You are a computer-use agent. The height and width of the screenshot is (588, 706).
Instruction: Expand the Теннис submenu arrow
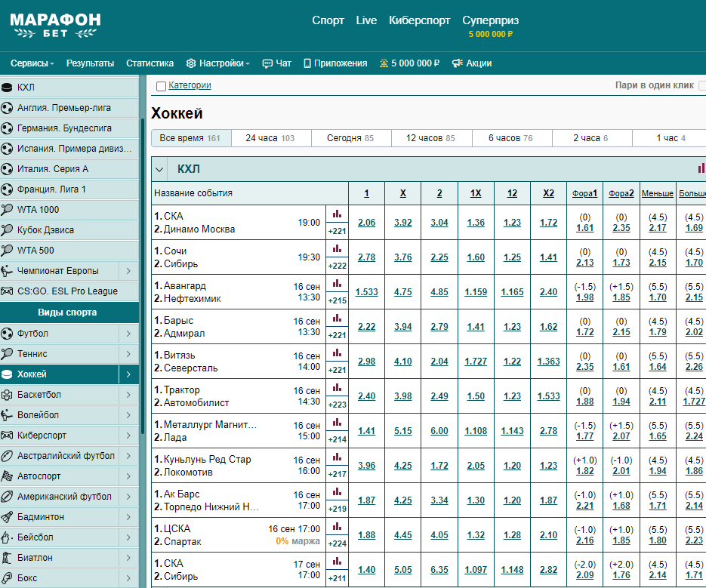pos(129,354)
